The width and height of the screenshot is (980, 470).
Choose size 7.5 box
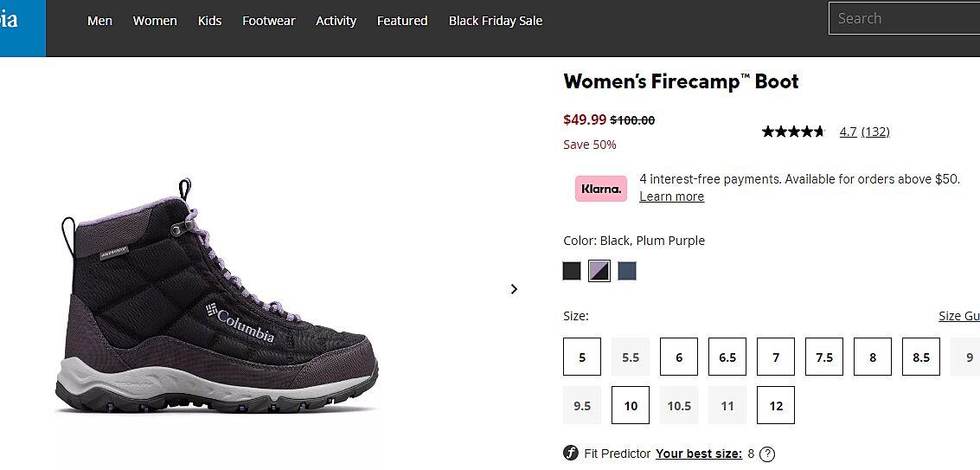(824, 357)
